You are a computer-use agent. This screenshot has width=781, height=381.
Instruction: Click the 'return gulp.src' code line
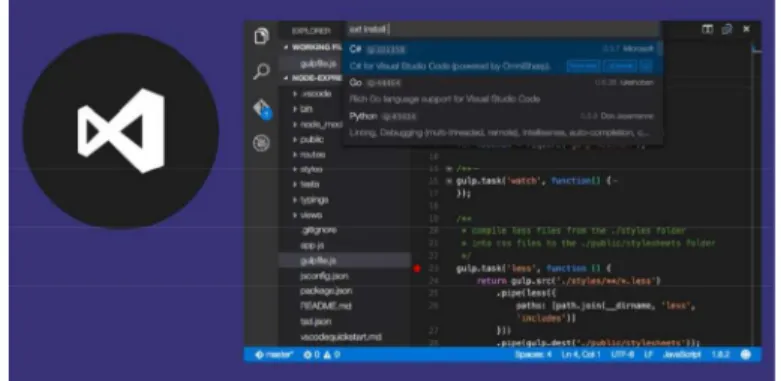pos(569,281)
